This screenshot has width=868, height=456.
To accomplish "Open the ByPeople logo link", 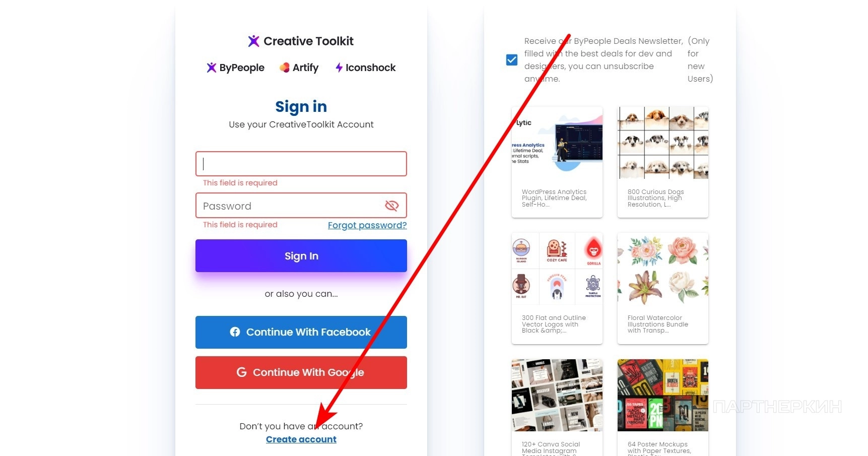I will [x=235, y=68].
